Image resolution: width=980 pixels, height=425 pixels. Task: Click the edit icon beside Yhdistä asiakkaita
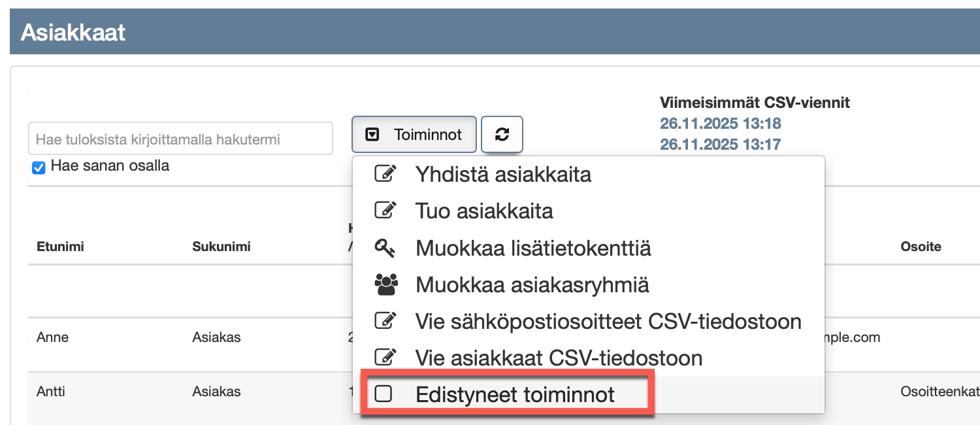[385, 174]
